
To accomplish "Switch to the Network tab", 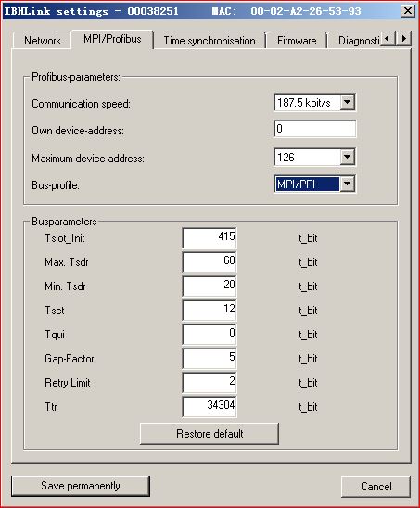I will [x=43, y=41].
